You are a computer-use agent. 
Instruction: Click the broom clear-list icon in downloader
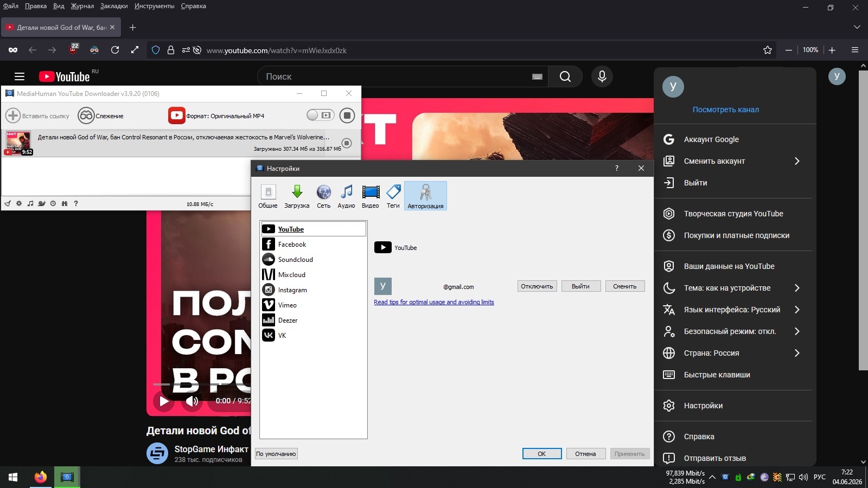point(8,203)
